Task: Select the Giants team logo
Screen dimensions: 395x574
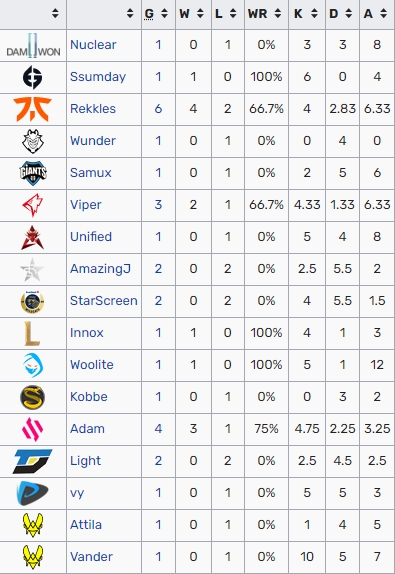Action: click(33, 173)
